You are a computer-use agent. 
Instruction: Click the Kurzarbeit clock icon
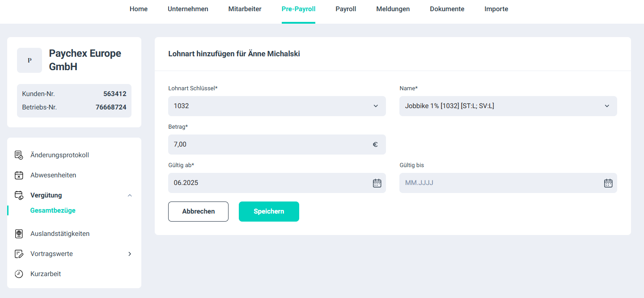tap(19, 273)
